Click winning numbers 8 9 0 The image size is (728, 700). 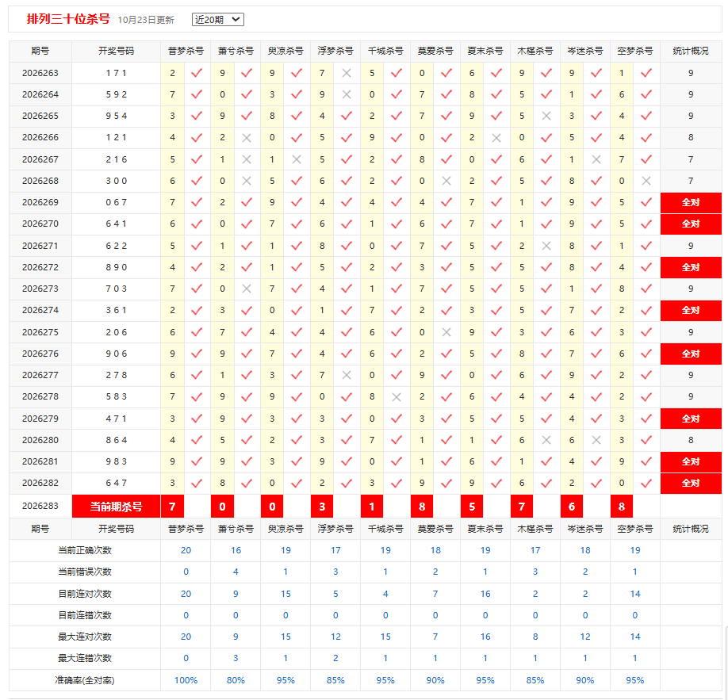click(116, 267)
